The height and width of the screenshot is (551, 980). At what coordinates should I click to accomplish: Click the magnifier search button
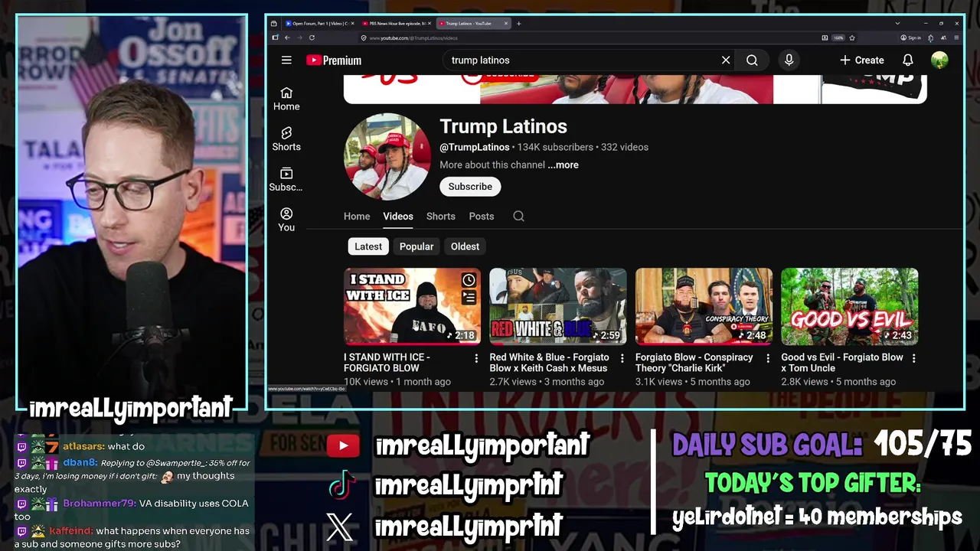(x=752, y=60)
